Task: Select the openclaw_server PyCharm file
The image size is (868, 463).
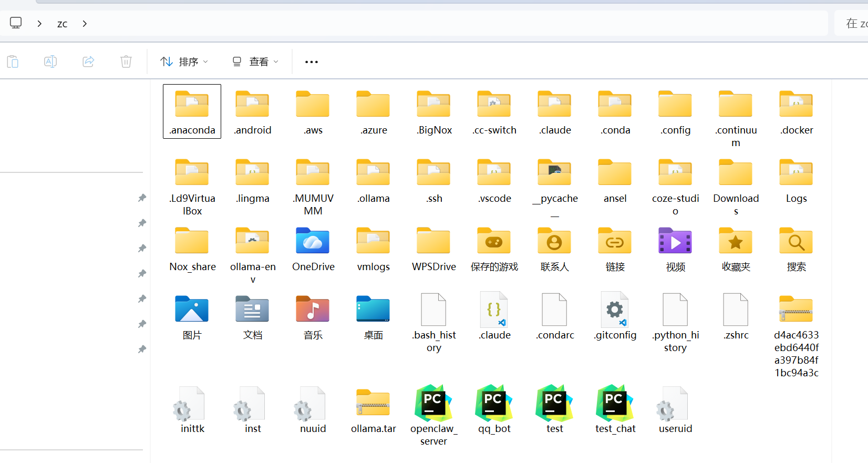Action: coord(434,416)
